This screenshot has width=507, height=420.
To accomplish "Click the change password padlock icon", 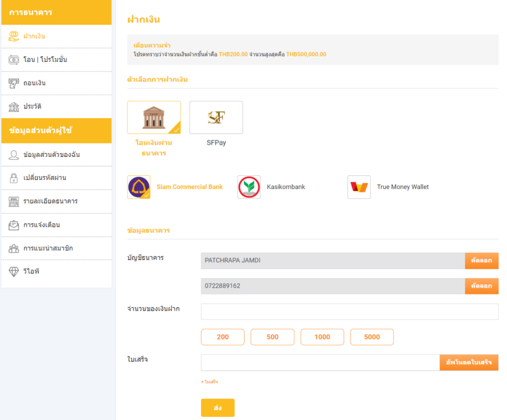I will click(14, 178).
